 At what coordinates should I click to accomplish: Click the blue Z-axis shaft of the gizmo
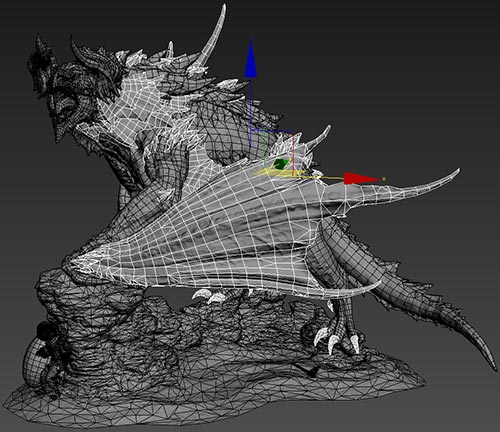pyautogui.click(x=251, y=103)
